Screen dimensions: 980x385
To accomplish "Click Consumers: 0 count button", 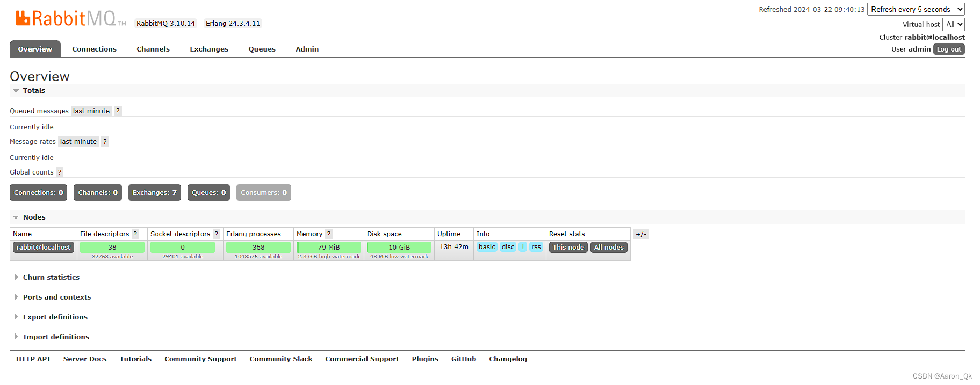I will (x=264, y=193).
